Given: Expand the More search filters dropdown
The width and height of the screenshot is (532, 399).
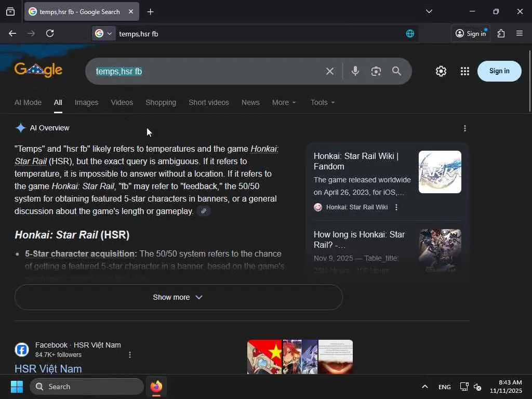Looking at the screenshot, I should point(284,102).
